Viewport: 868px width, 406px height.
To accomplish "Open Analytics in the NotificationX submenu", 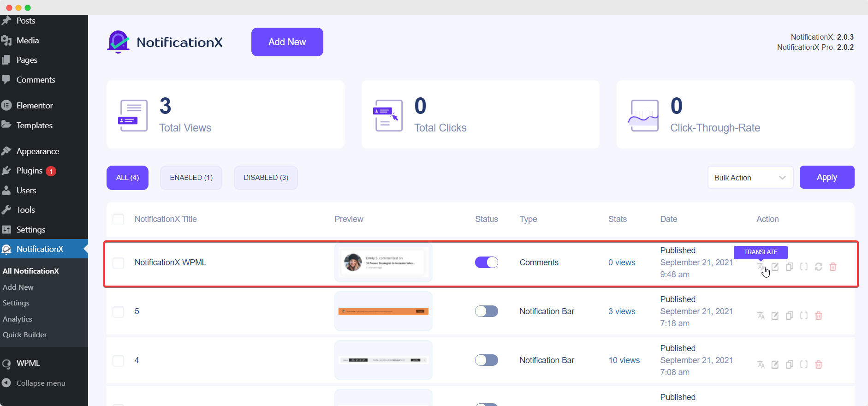I will (x=18, y=319).
